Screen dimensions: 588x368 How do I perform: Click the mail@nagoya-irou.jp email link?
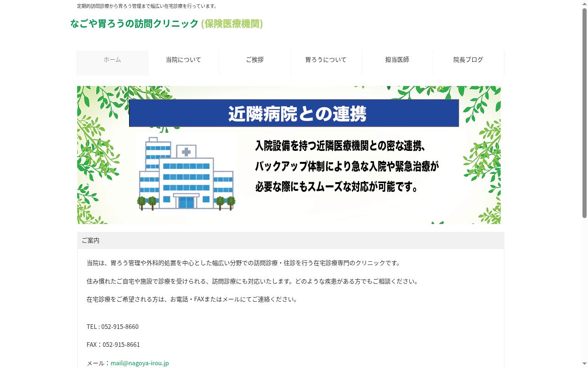point(140,363)
